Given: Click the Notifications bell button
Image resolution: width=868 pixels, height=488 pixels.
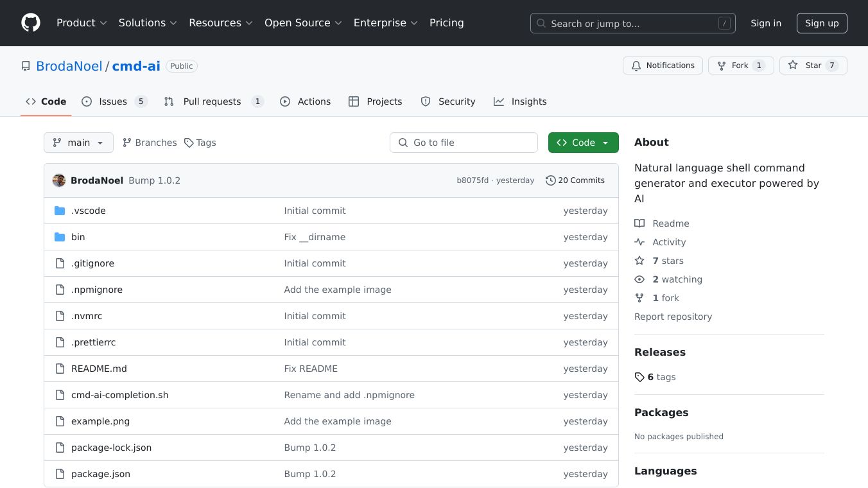Looking at the screenshot, I should click(x=663, y=65).
